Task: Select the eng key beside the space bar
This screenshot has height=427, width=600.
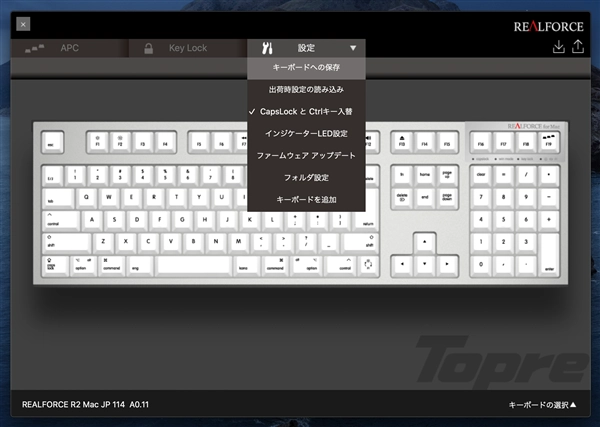Action: click(140, 265)
